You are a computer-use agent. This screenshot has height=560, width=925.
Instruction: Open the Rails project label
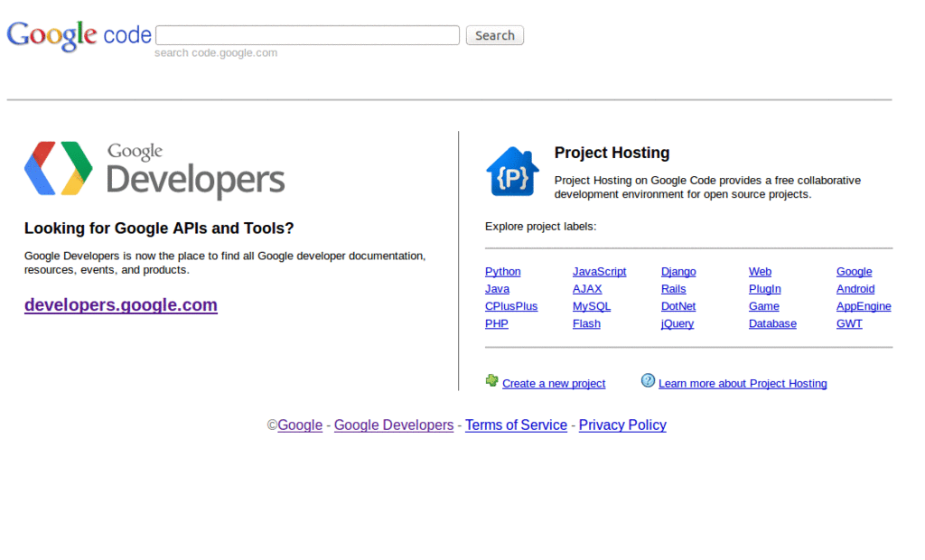click(x=673, y=289)
